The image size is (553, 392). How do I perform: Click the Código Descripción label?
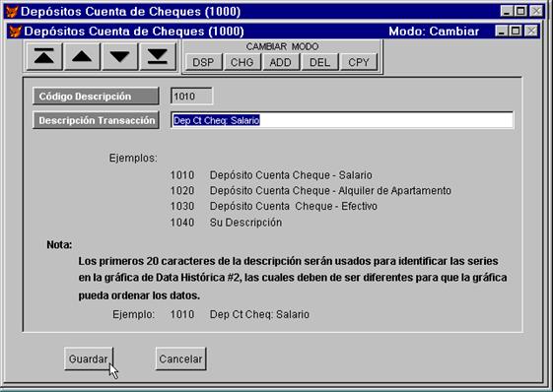(96, 97)
